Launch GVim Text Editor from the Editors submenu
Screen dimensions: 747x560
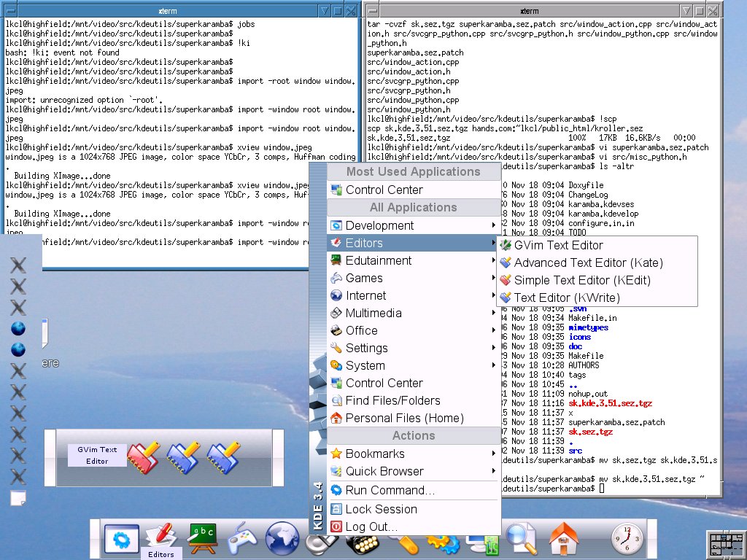pos(597,245)
